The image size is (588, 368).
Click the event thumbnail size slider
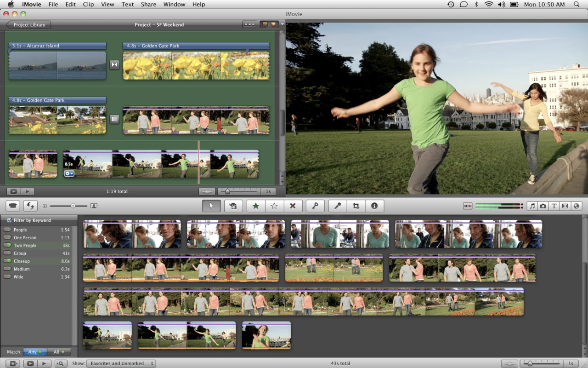tap(73, 206)
